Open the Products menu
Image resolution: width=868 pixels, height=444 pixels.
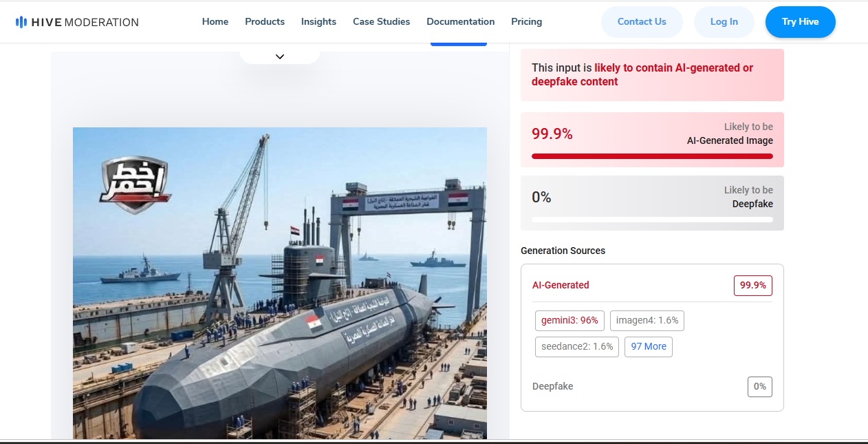pyautogui.click(x=265, y=22)
